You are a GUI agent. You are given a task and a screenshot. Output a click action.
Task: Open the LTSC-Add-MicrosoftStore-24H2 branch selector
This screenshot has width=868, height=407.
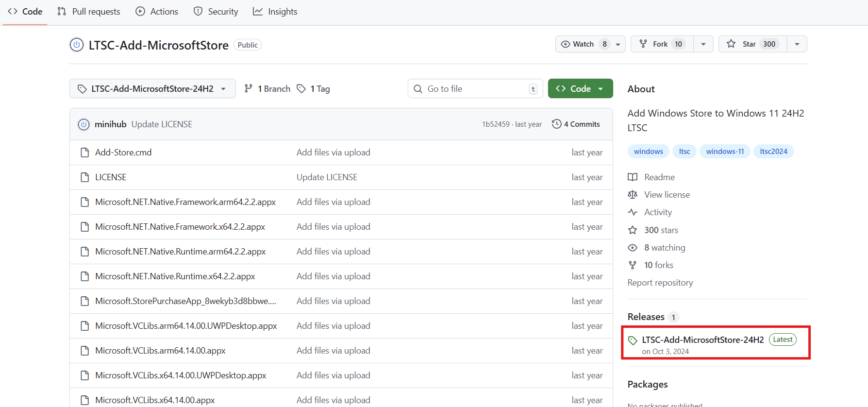(x=152, y=88)
